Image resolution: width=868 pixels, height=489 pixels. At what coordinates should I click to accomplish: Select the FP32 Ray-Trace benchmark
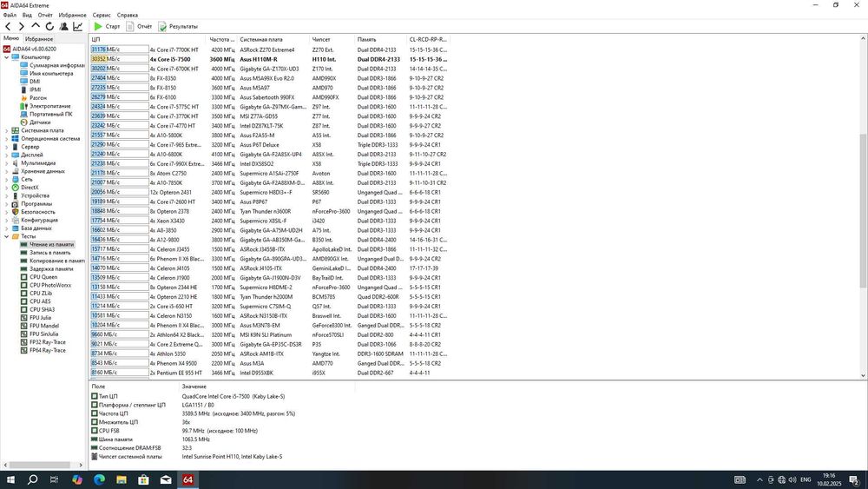click(x=47, y=342)
